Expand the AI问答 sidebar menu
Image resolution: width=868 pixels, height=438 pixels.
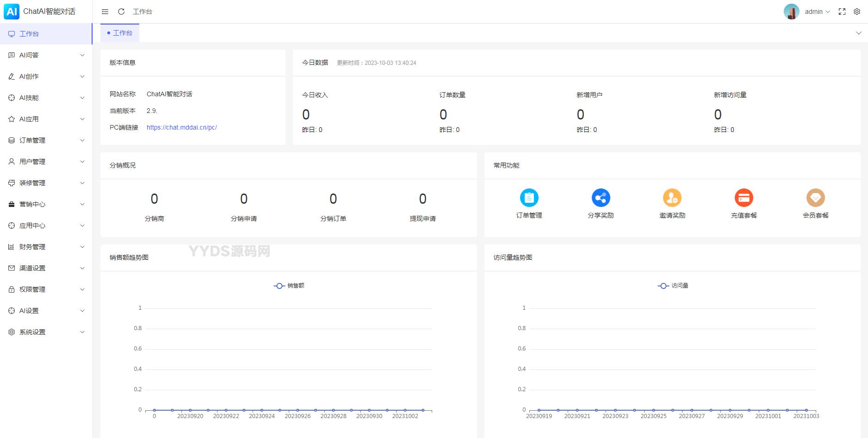click(46, 55)
